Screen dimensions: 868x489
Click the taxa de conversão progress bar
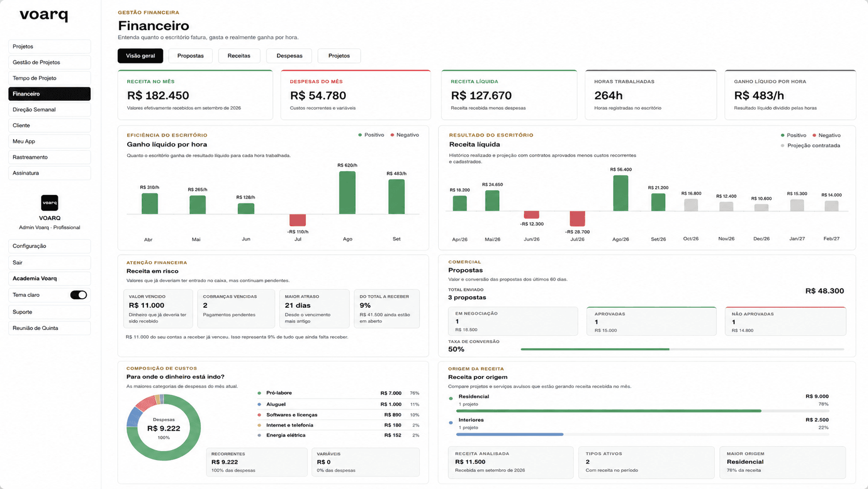(x=682, y=349)
